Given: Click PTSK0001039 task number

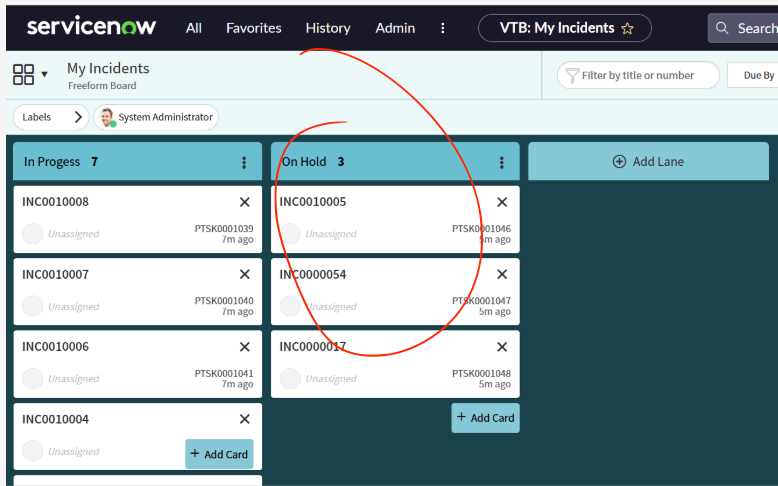Looking at the screenshot, I should [x=224, y=228].
